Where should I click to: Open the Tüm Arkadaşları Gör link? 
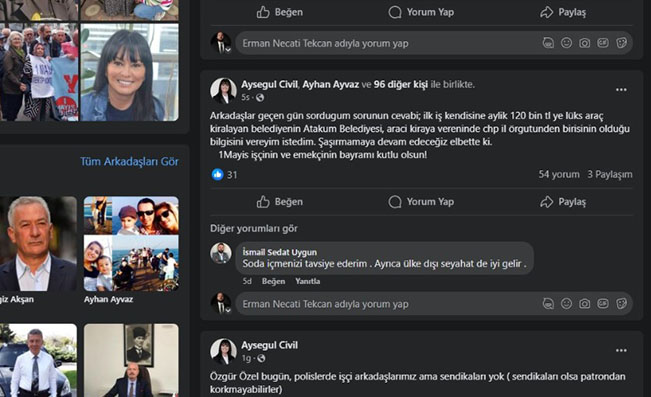pyautogui.click(x=129, y=162)
